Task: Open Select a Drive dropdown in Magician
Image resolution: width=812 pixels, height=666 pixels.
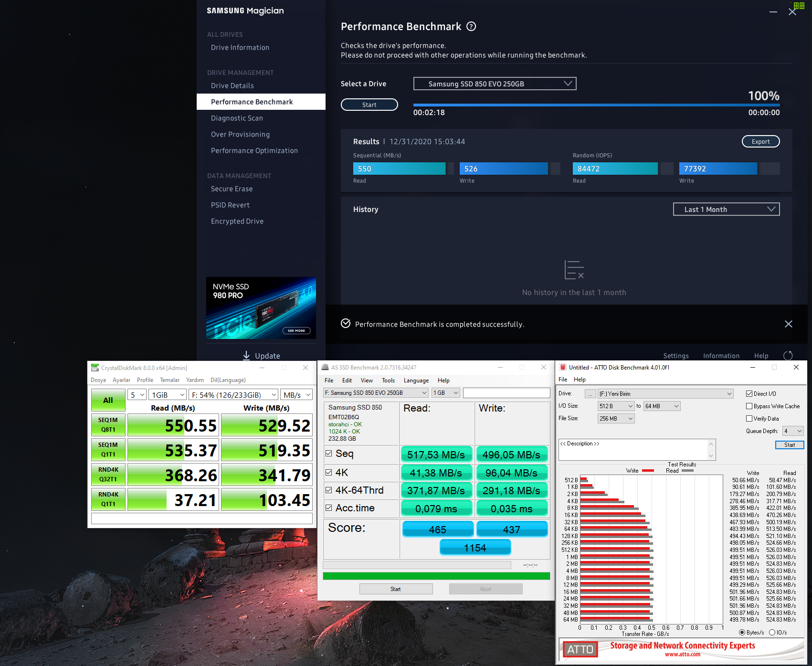Action: pos(495,84)
